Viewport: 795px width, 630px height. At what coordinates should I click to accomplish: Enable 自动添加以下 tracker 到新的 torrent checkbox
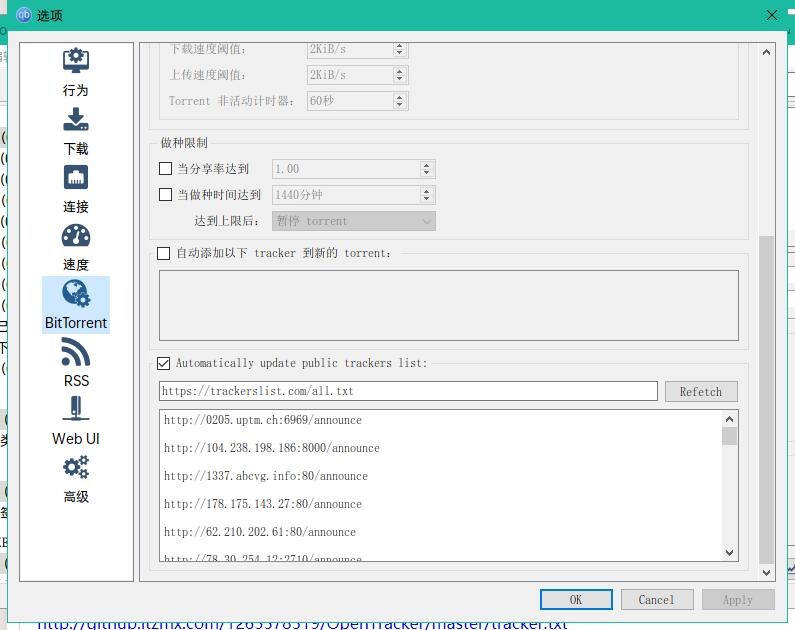[x=164, y=254]
